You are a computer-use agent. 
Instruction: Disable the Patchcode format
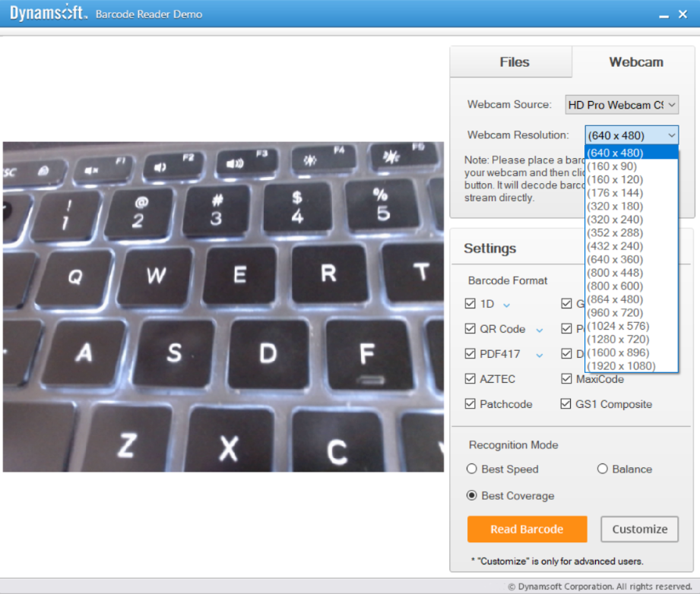click(x=470, y=404)
